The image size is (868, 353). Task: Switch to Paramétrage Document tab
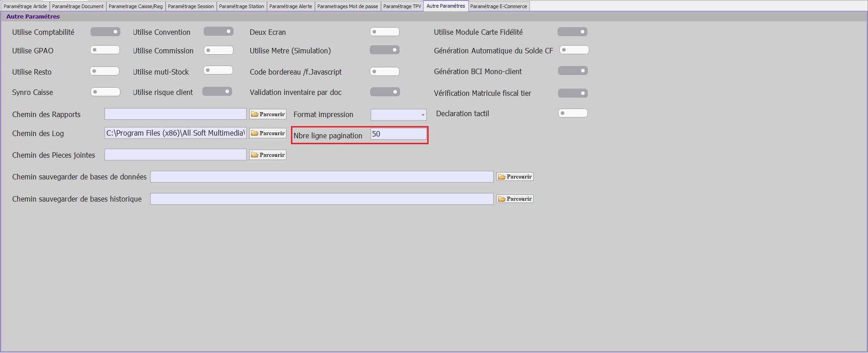click(78, 6)
